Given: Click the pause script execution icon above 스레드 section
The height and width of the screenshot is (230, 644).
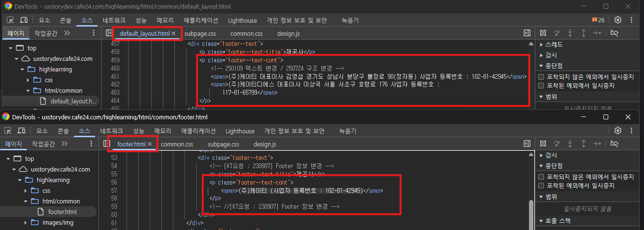Looking at the screenshot, I should tap(543, 33).
